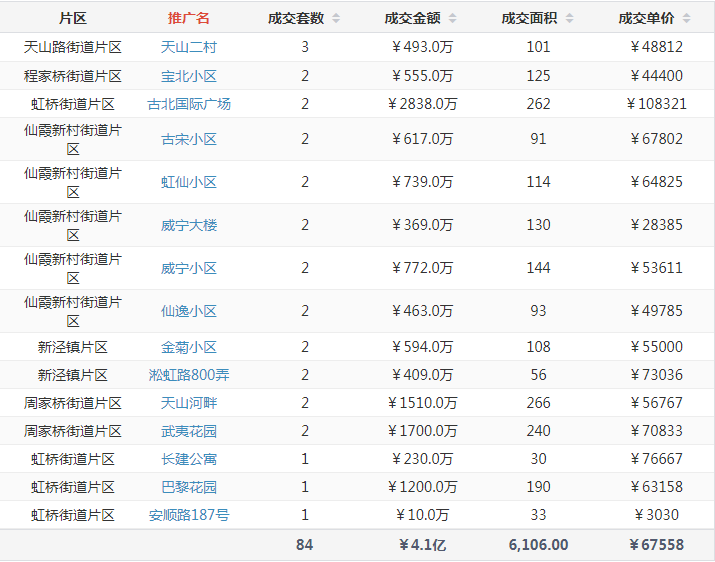Select the area value 262

tap(539, 104)
